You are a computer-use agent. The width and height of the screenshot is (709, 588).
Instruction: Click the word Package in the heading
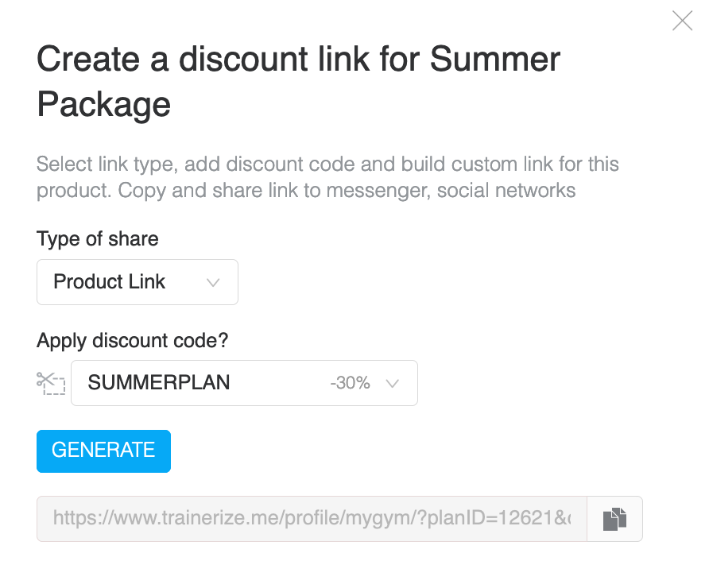[103, 105]
